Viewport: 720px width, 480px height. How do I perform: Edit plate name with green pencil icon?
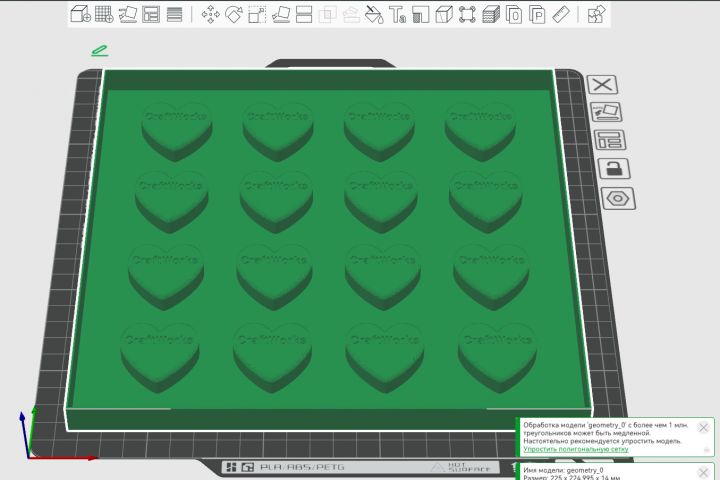coord(100,51)
